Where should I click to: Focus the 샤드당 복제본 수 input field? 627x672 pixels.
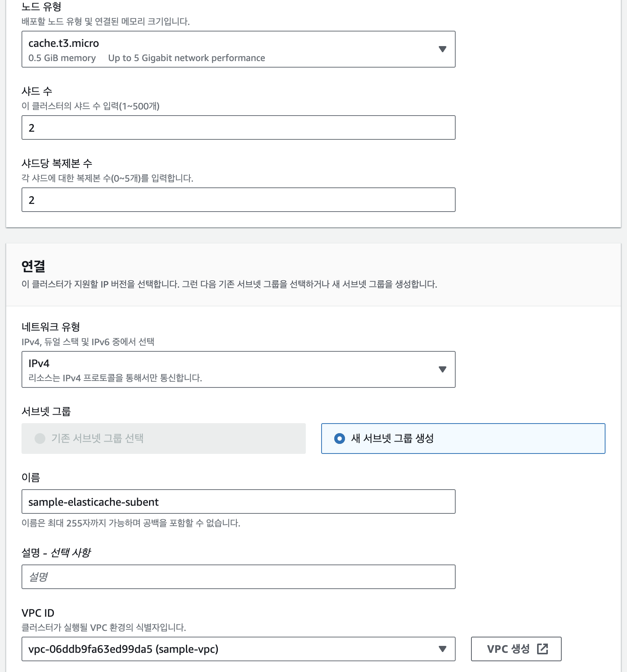click(x=238, y=200)
